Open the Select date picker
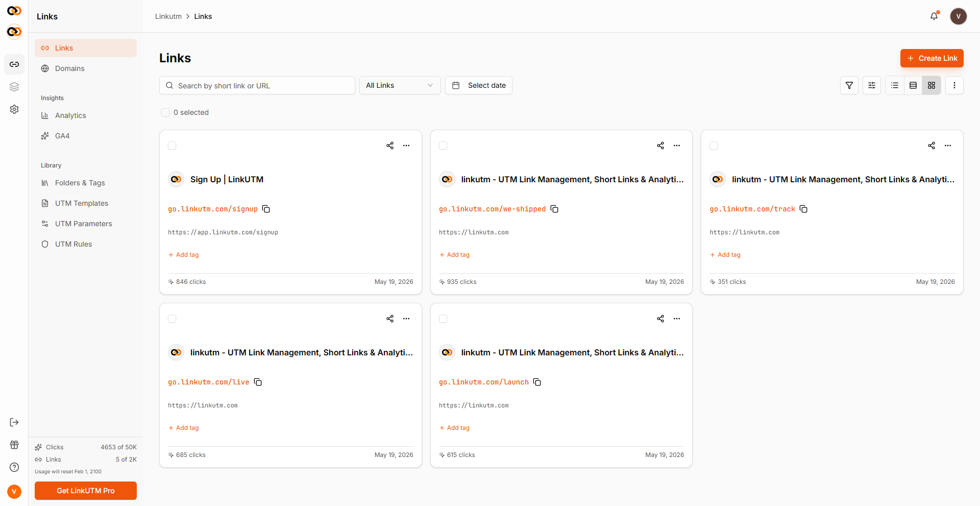 479,85
